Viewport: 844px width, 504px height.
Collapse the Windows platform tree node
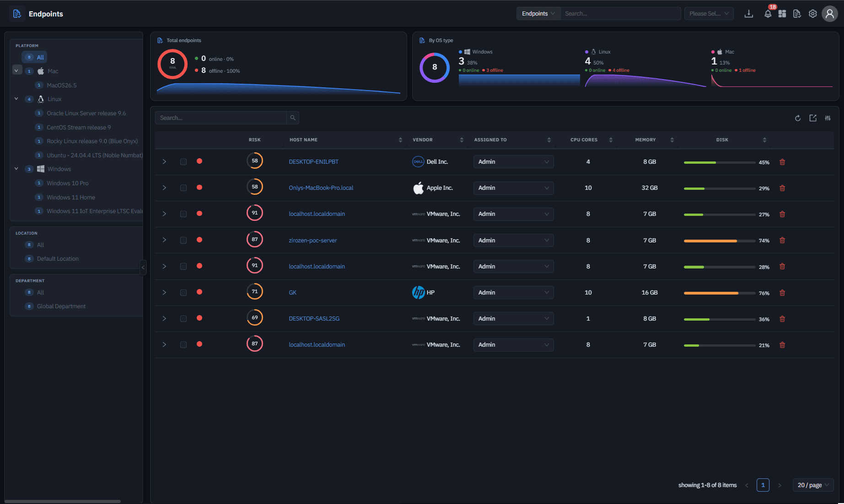16,169
